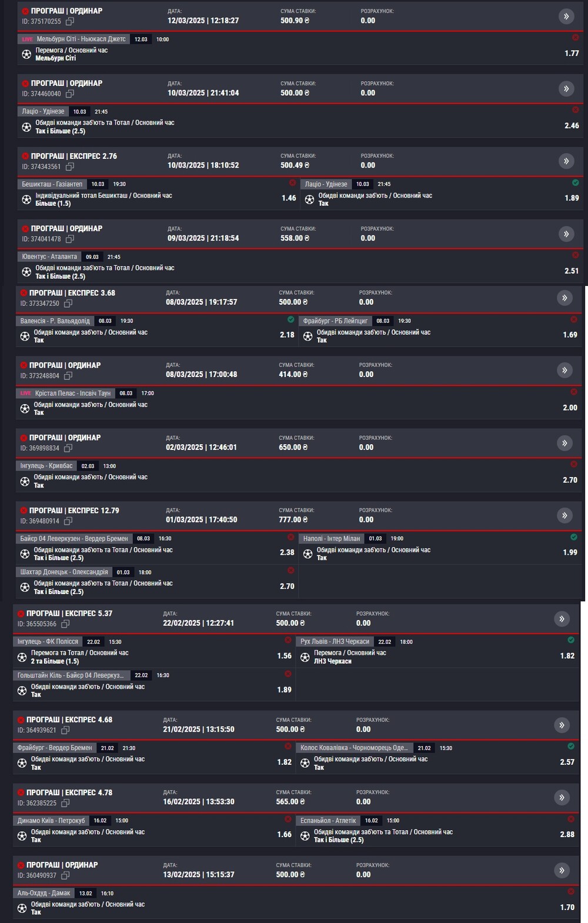Expand the 12/03/2025 12:18:27 bet details
The height and width of the screenshot is (923, 588).
coord(566,16)
